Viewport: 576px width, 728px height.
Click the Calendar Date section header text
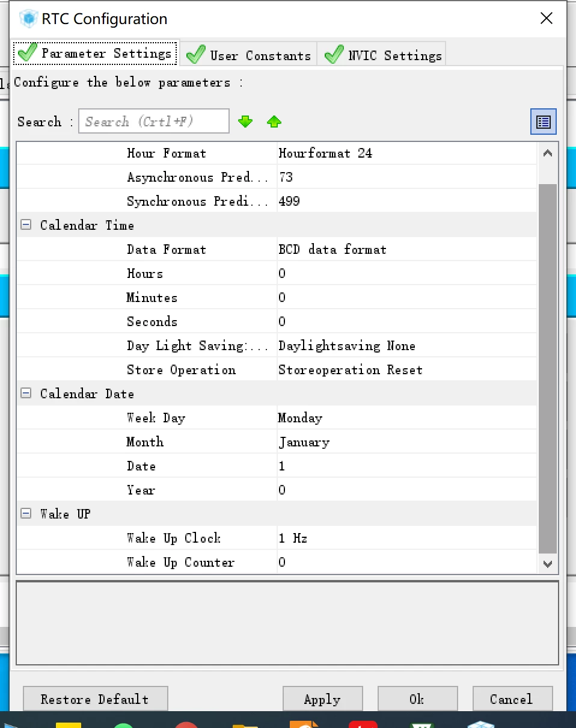pyautogui.click(x=87, y=393)
